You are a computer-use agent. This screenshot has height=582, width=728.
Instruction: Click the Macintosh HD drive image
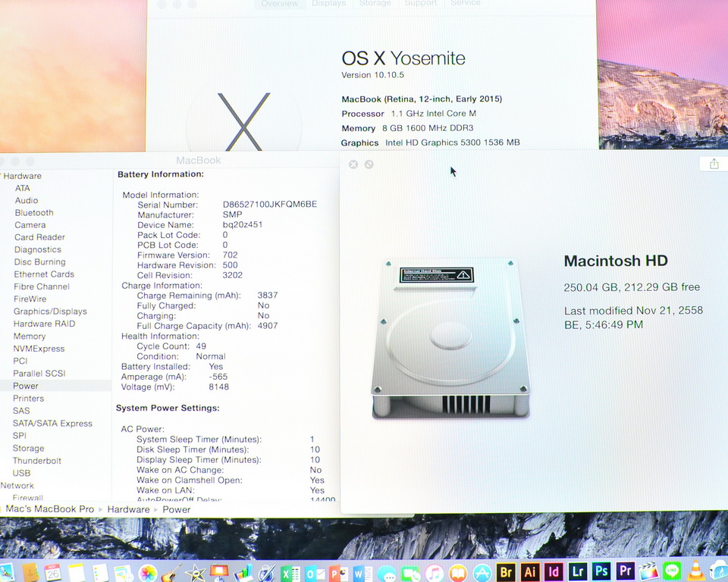450,338
